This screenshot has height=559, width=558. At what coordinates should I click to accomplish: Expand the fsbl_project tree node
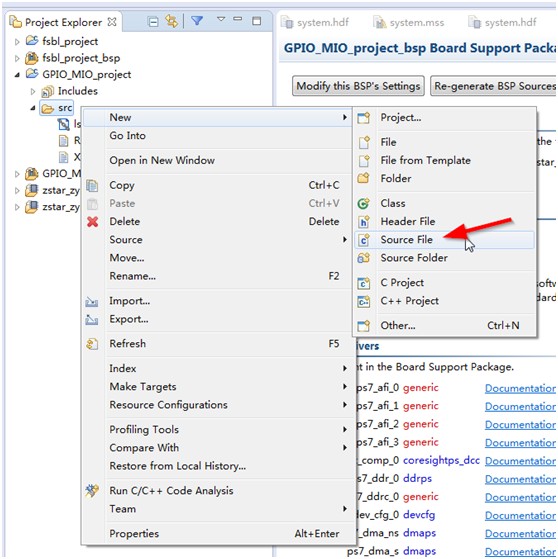pyautogui.click(x=17, y=42)
